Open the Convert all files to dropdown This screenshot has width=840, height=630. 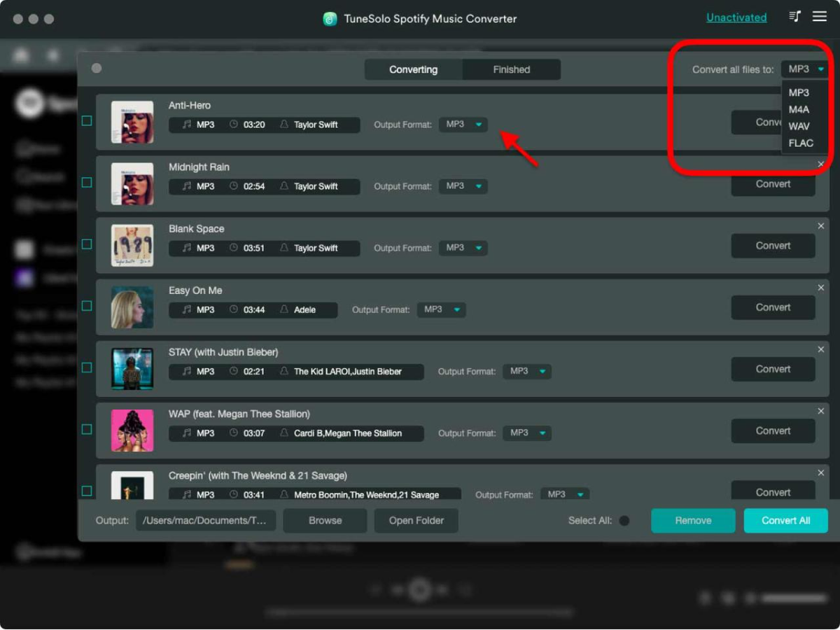click(806, 69)
